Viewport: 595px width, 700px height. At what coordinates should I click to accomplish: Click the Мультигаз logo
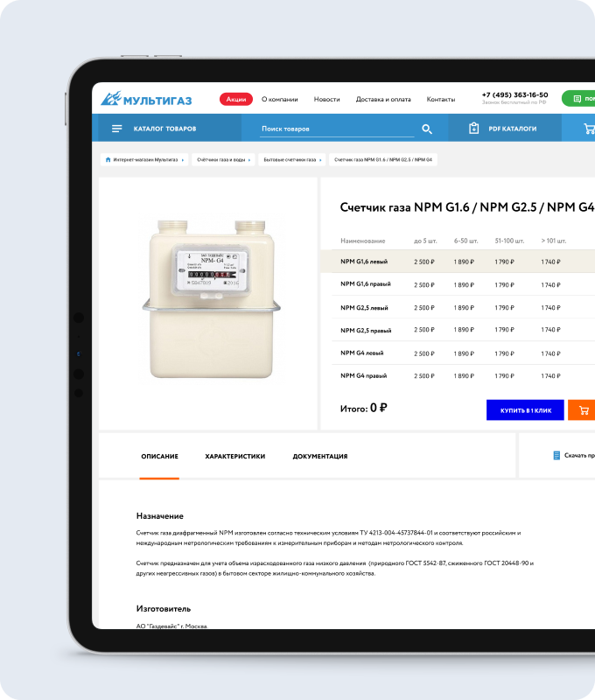pos(146,99)
